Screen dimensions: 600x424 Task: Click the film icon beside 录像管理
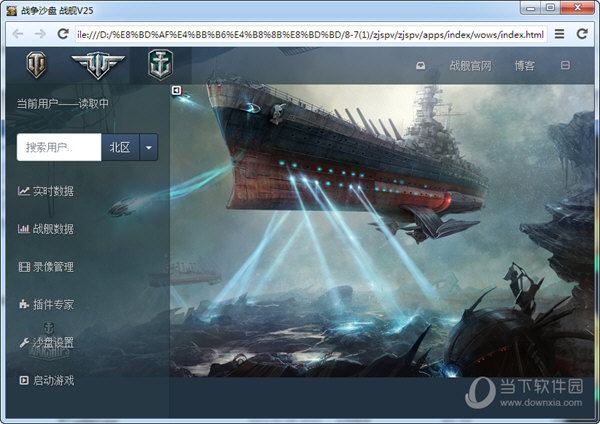click(24, 267)
